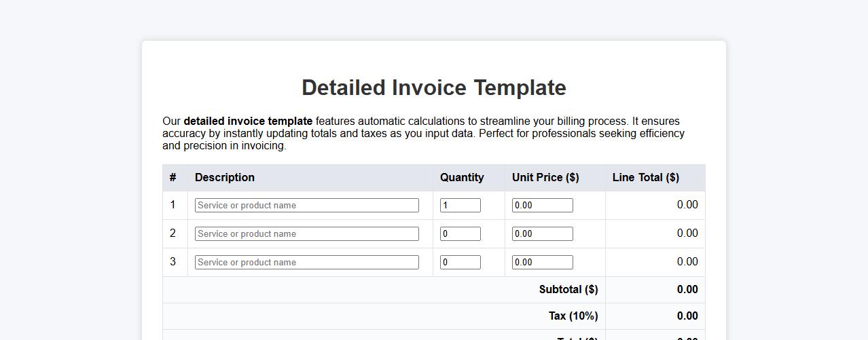Click the Line Total ($) column header
The width and height of the screenshot is (868, 340).
pos(655,178)
